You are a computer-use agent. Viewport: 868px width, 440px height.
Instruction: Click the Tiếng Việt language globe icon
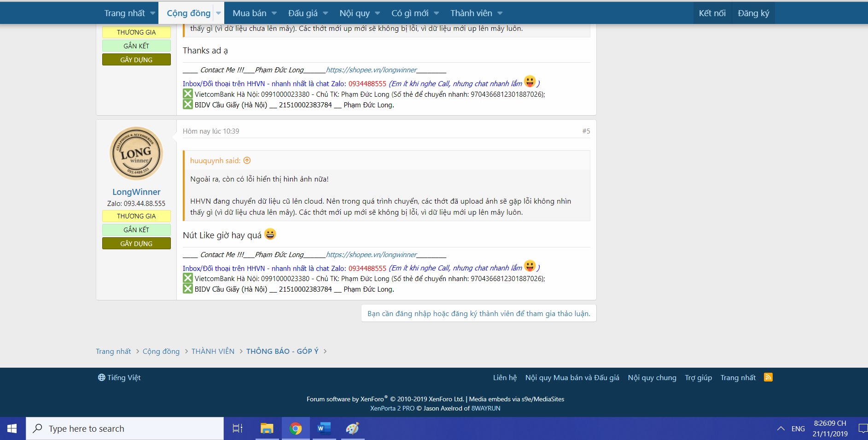101,377
